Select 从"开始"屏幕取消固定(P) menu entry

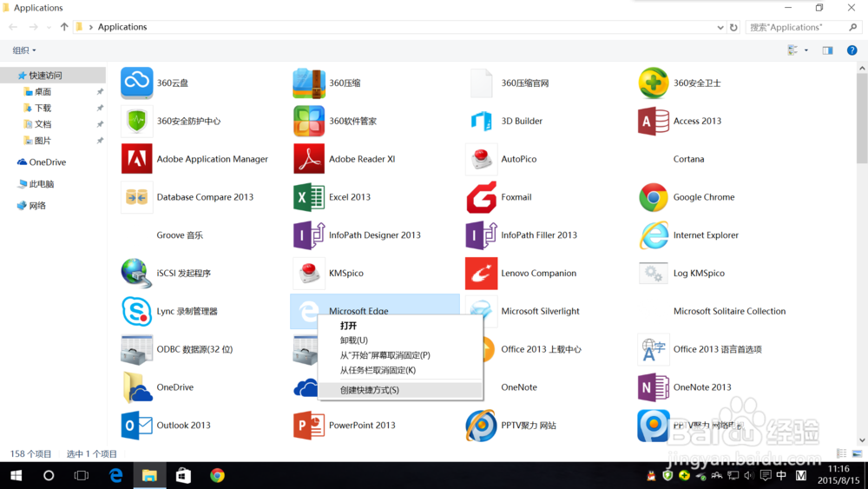tap(400, 355)
